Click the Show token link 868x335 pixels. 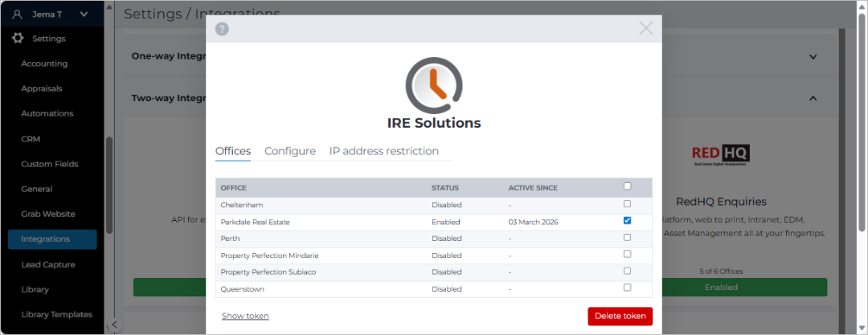click(245, 316)
